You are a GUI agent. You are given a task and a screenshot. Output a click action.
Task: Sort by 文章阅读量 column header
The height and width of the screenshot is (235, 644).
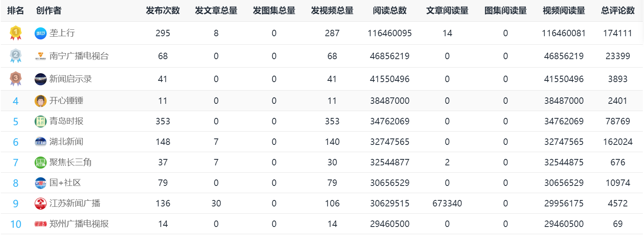447,10
